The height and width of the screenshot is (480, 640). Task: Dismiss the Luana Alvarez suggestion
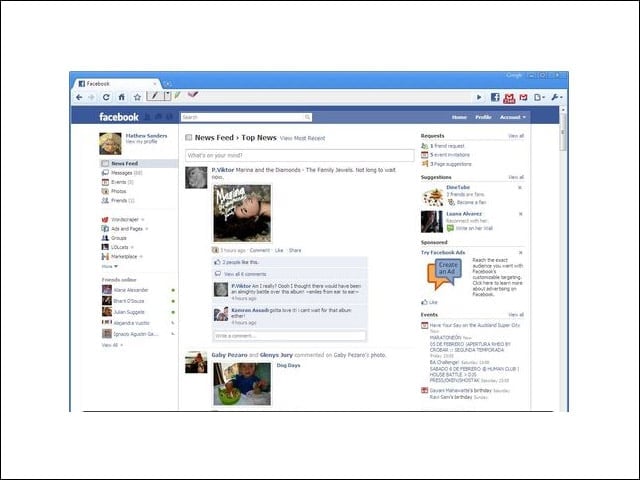pyautogui.click(x=520, y=214)
